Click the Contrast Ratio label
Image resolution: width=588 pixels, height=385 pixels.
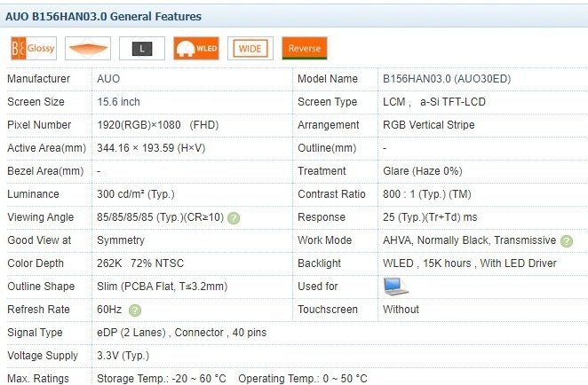pos(331,194)
